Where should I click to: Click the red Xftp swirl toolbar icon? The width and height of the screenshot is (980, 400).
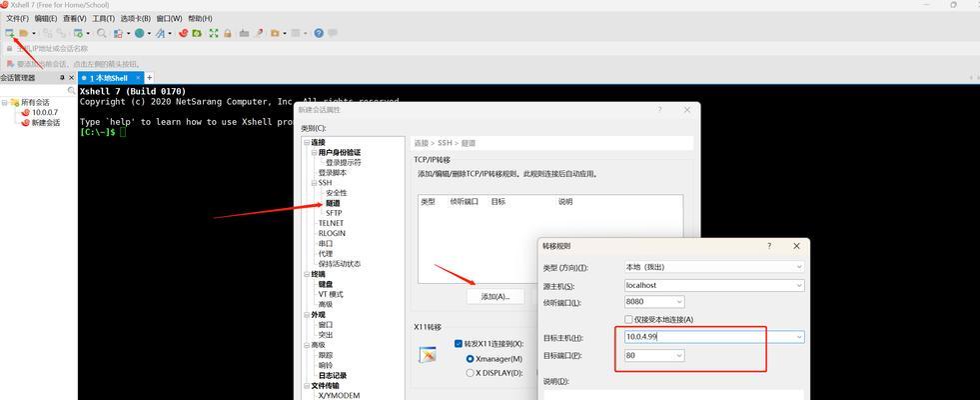tap(183, 33)
